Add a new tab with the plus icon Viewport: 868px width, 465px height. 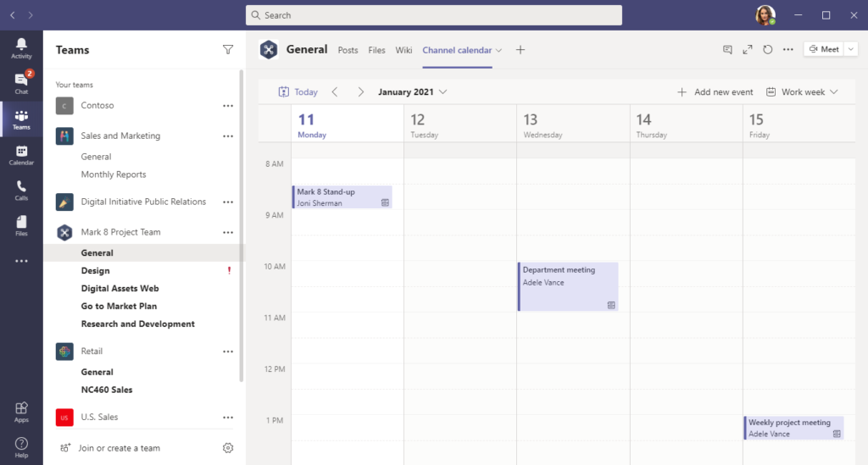point(520,50)
